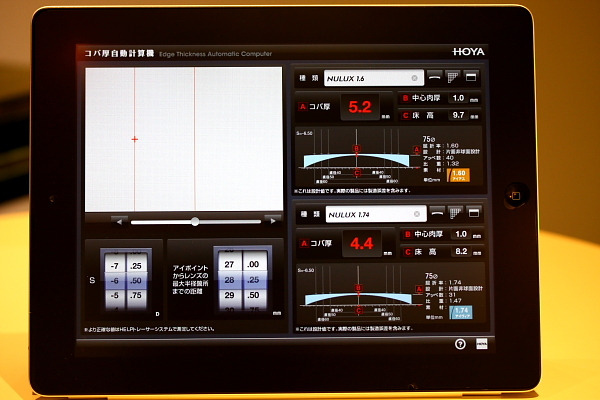The image size is (600, 400).
Task: Open the NULUX 1.6 lens type selector
Action: (x=373, y=78)
